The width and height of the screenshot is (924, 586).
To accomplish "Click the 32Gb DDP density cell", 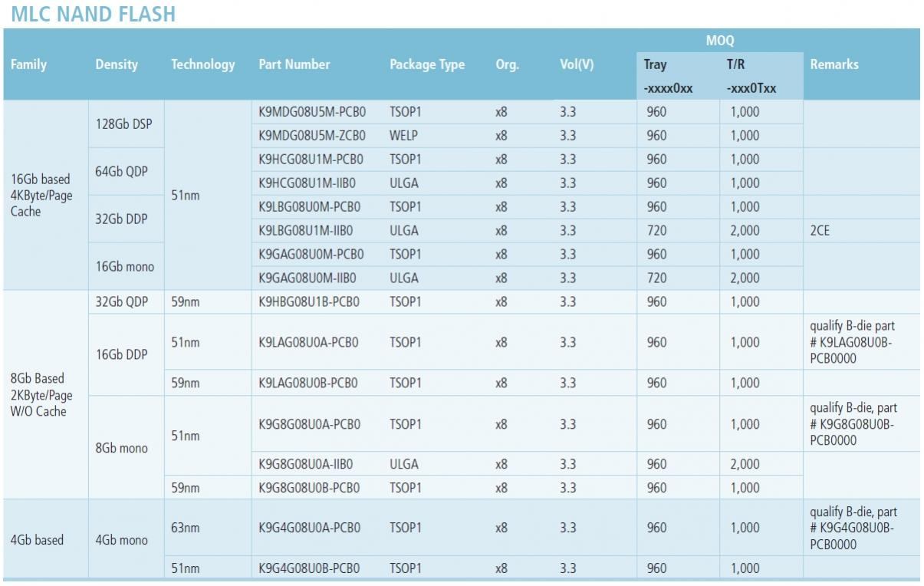I will (121, 219).
